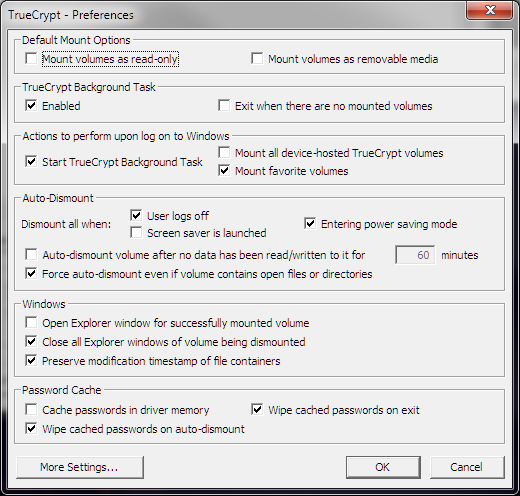Uncheck Preserve modification timestamp of file containers
Viewport: 520px width, 496px height.
pyautogui.click(x=31, y=361)
